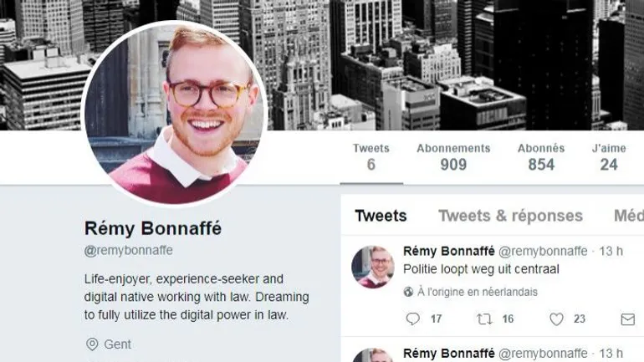The image size is (644, 362).
Task: Open the Abonnés list of 854
Action: tap(540, 157)
